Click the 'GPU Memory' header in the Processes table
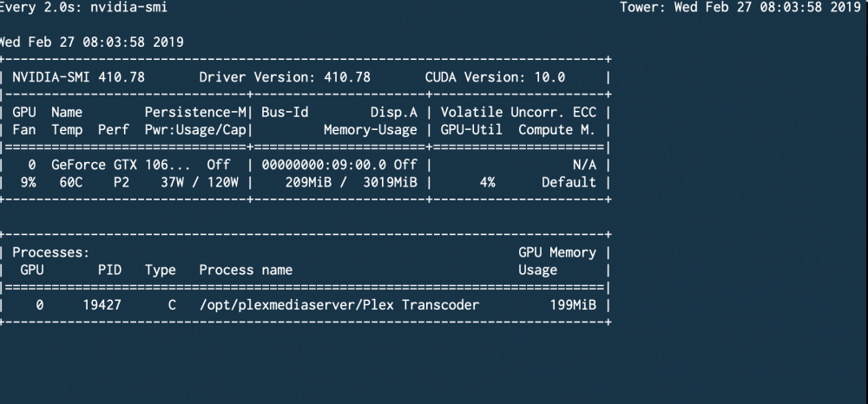868x404 pixels. pos(557,252)
